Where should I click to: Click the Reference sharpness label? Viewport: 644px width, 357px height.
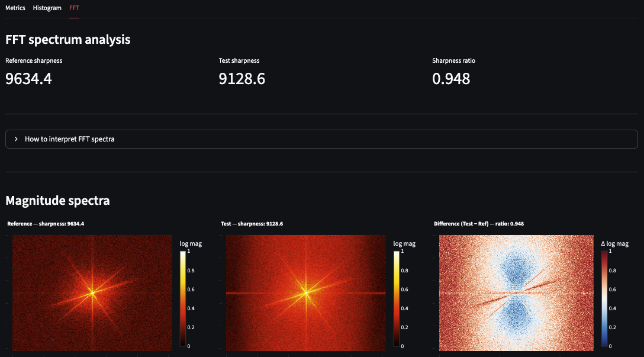pyautogui.click(x=34, y=60)
